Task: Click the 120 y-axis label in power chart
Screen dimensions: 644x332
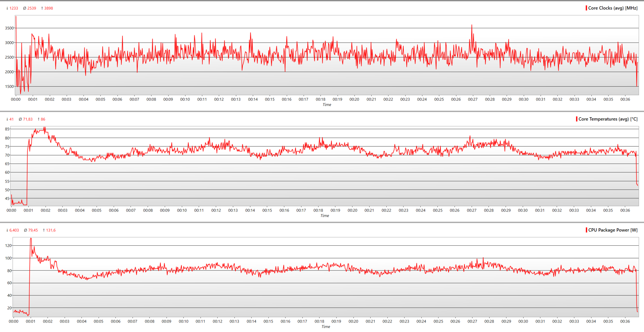Action: point(8,246)
